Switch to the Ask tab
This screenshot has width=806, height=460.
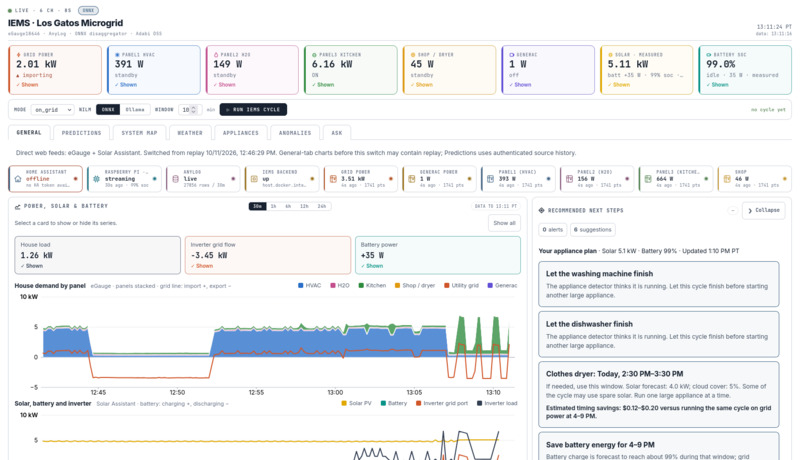(x=337, y=133)
